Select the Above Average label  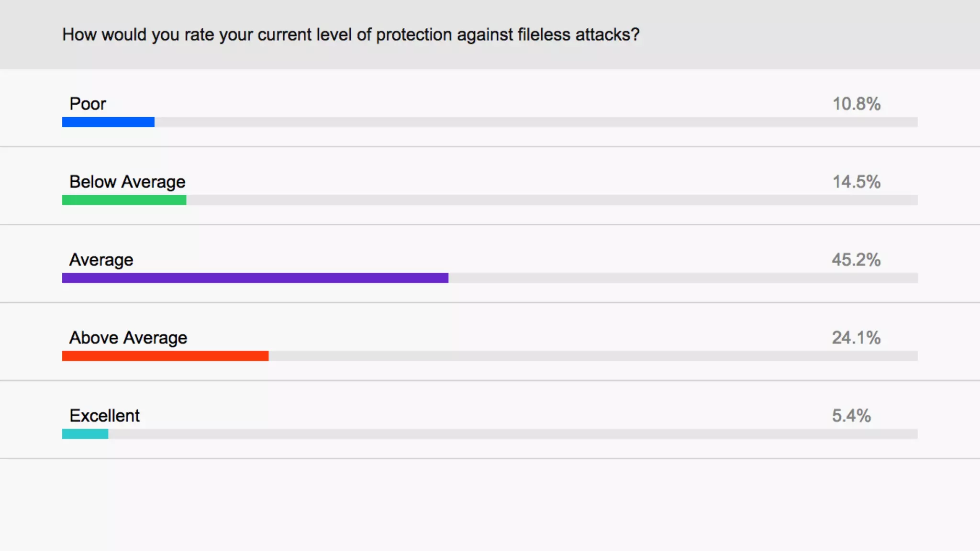(128, 338)
